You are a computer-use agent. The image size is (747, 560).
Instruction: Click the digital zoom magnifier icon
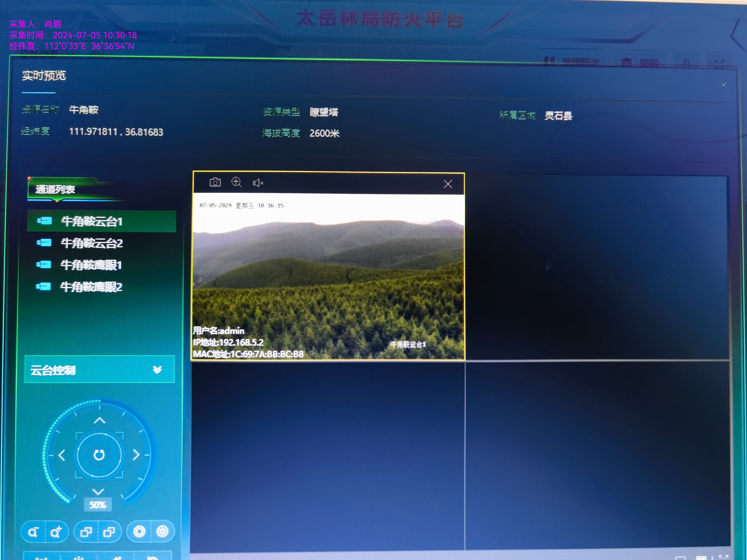click(236, 182)
